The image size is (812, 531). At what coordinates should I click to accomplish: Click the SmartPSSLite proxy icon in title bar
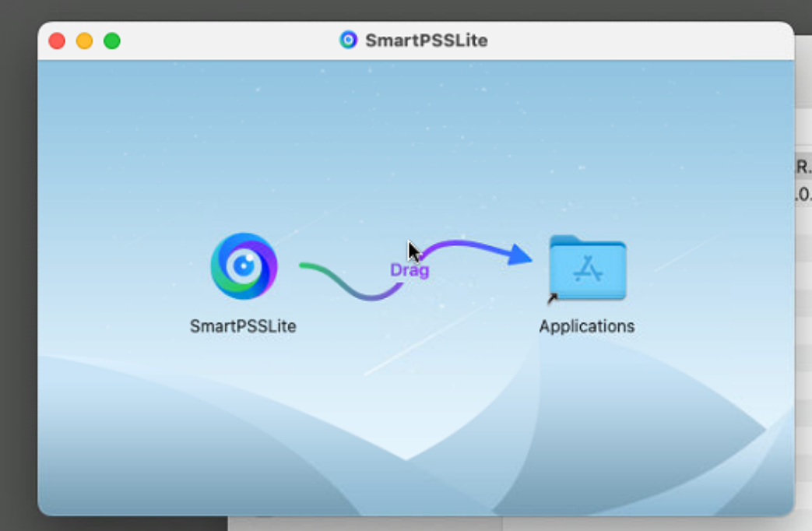pos(348,40)
